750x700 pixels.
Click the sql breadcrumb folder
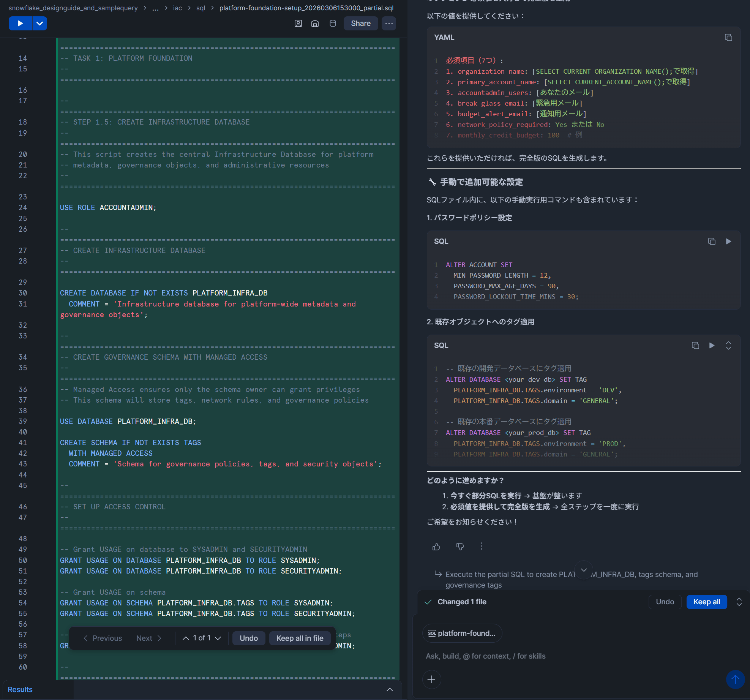[201, 8]
